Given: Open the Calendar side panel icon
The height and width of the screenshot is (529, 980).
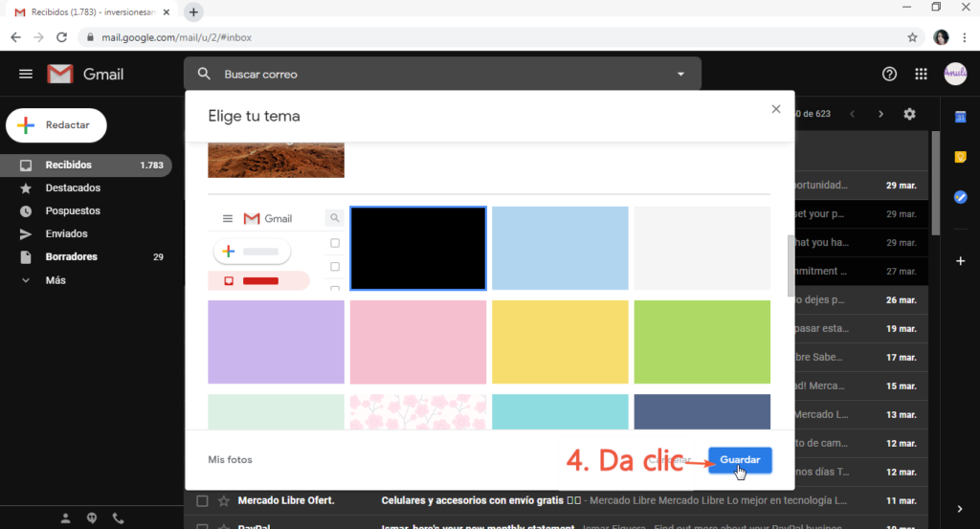Looking at the screenshot, I should coord(961,117).
